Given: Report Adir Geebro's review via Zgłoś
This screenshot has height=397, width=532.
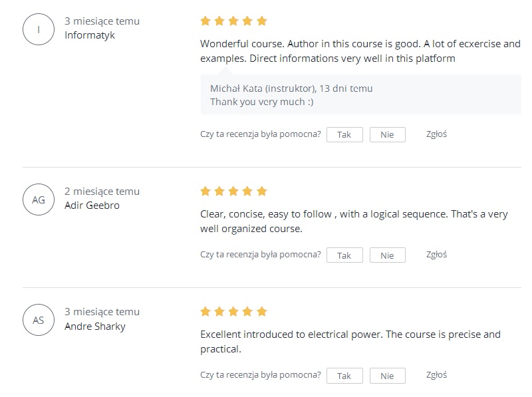Looking at the screenshot, I should coord(436,255).
